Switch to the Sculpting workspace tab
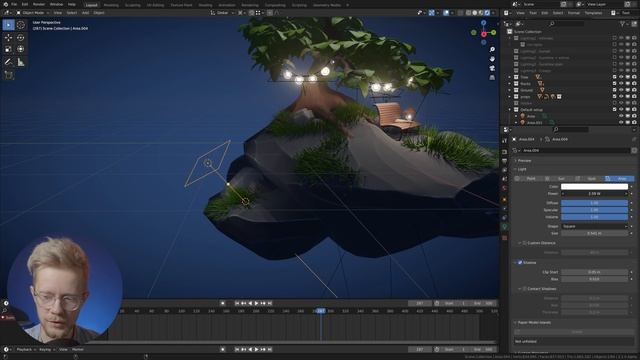The width and height of the screenshot is (640, 360). (133, 5)
